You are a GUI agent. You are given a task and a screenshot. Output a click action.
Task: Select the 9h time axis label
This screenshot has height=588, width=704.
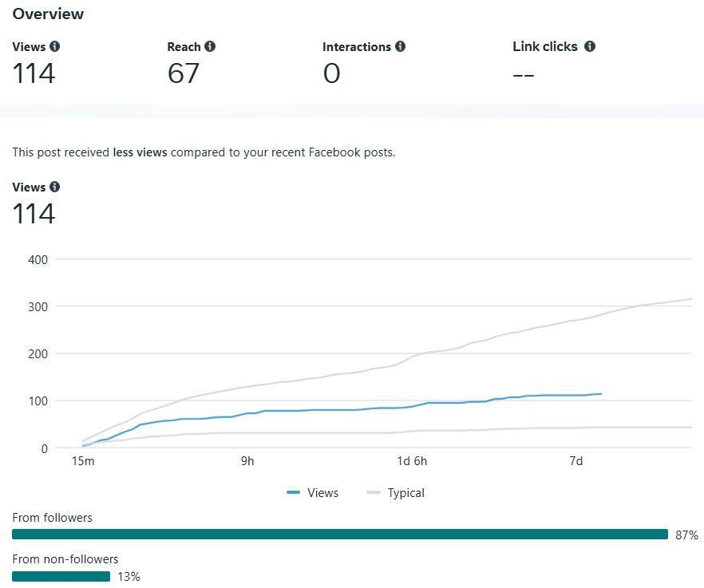[247, 461]
